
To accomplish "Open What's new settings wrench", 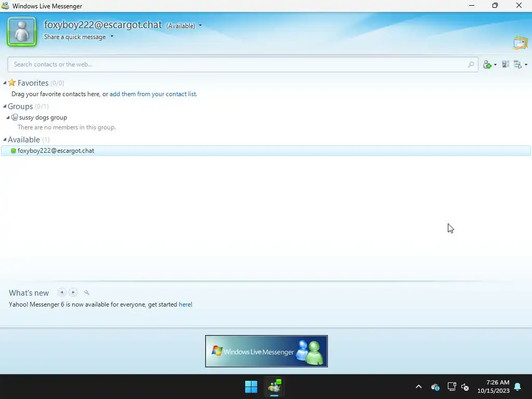I will [87, 292].
